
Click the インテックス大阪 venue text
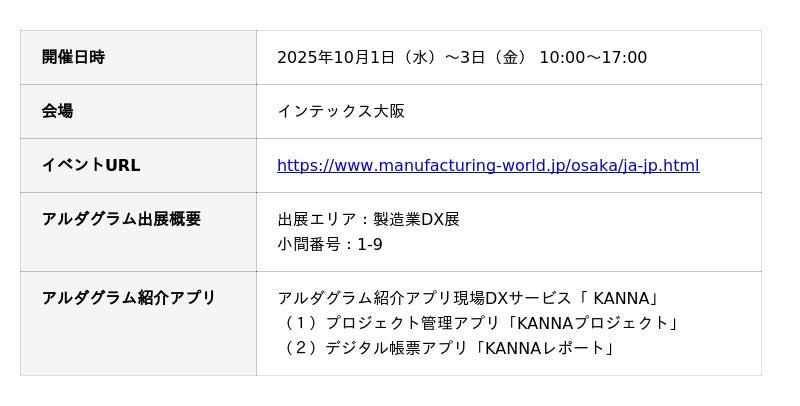click(x=341, y=111)
